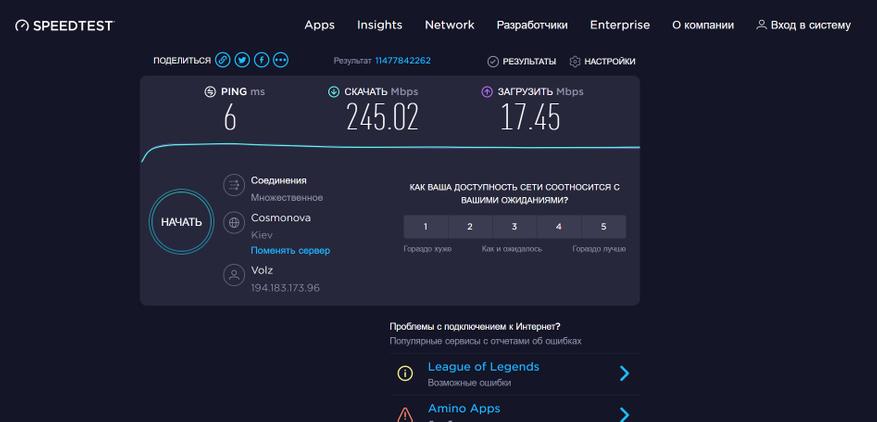Click the Множественное connection mode text
This screenshot has height=422, width=877.
(x=287, y=198)
